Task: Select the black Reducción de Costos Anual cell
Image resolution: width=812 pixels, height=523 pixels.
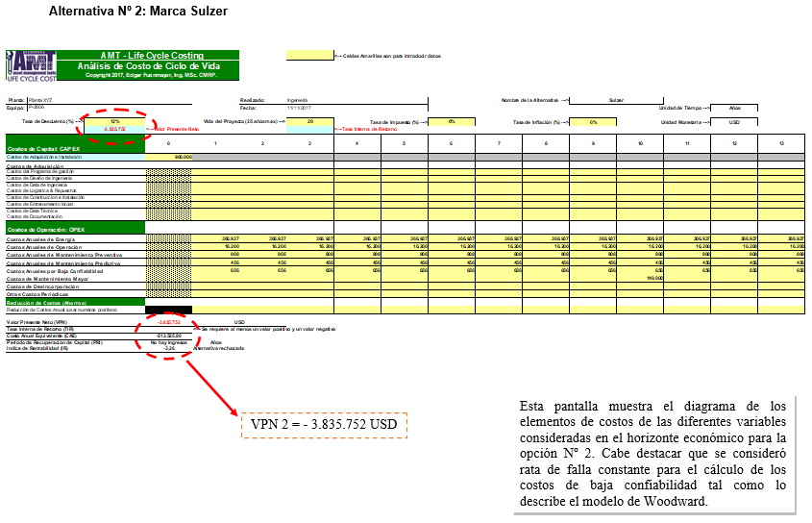Action: pyautogui.click(x=169, y=310)
